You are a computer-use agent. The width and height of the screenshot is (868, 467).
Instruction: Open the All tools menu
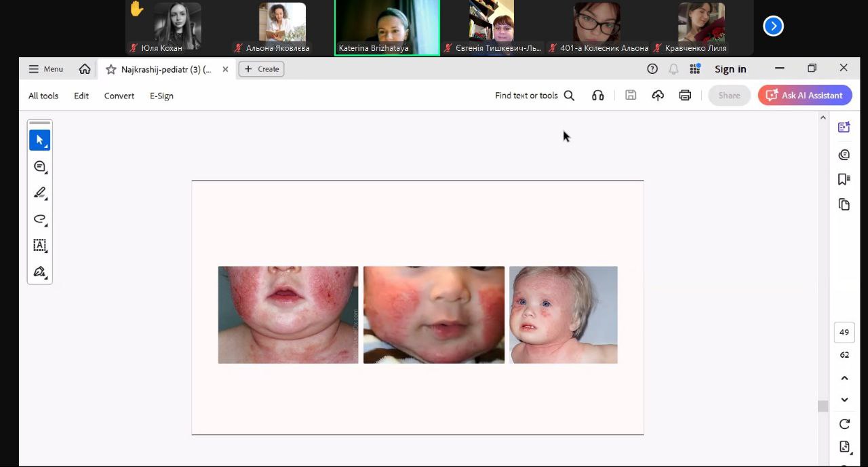tap(43, 96)
